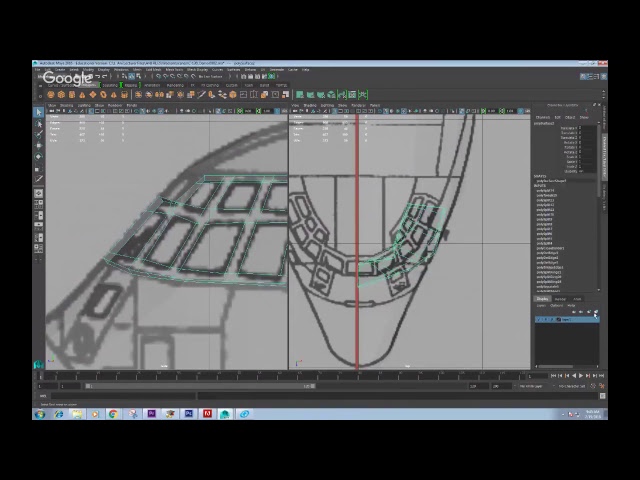This screenshot has width=640, height=480.
Task: Open Google Chrome from taskbar
Action: click(113, 414)
